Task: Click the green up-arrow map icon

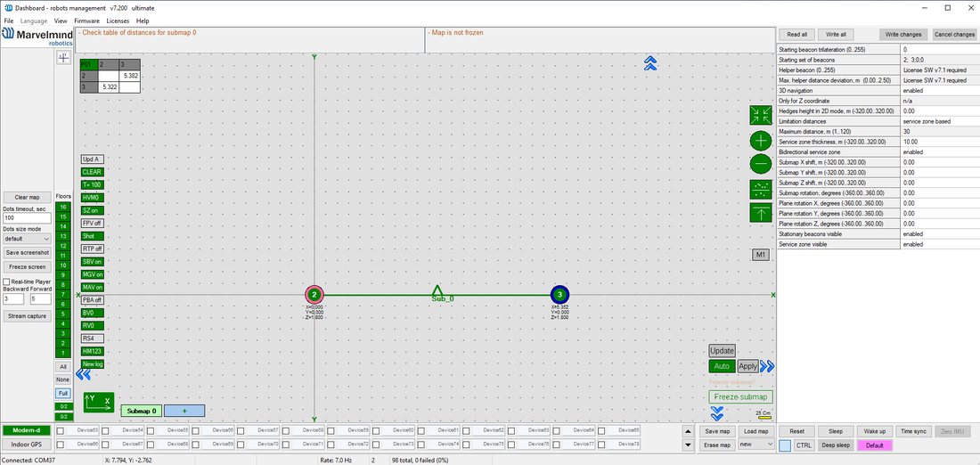Action: pos(761,213)
